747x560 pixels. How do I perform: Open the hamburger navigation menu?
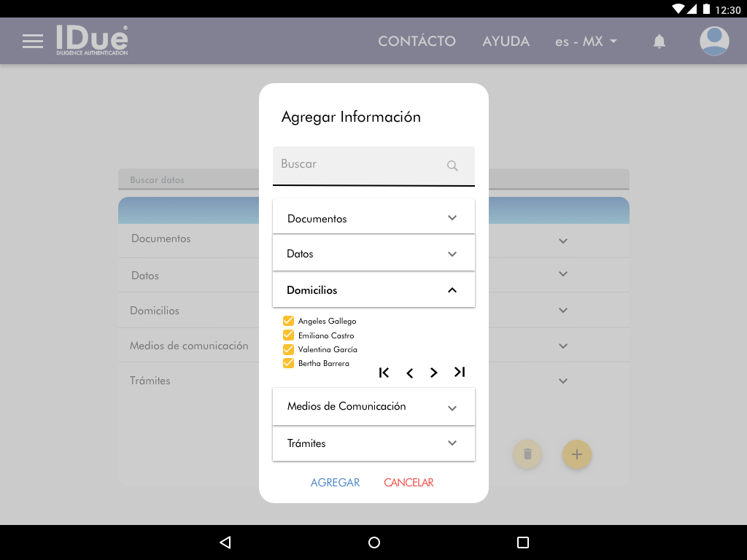point(33,42)
